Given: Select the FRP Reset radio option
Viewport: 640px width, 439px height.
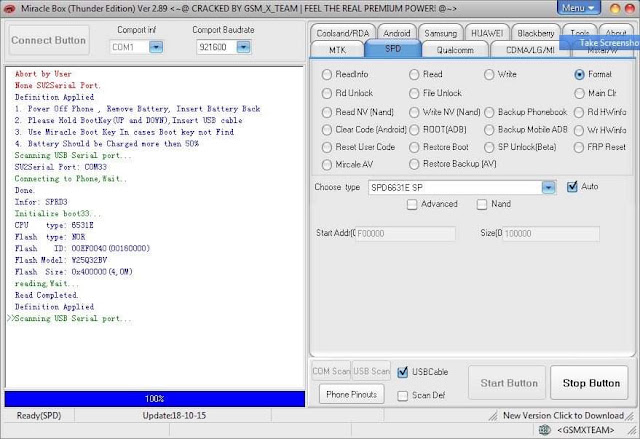Looking at the screenshot, I should [x=579, y=147].
